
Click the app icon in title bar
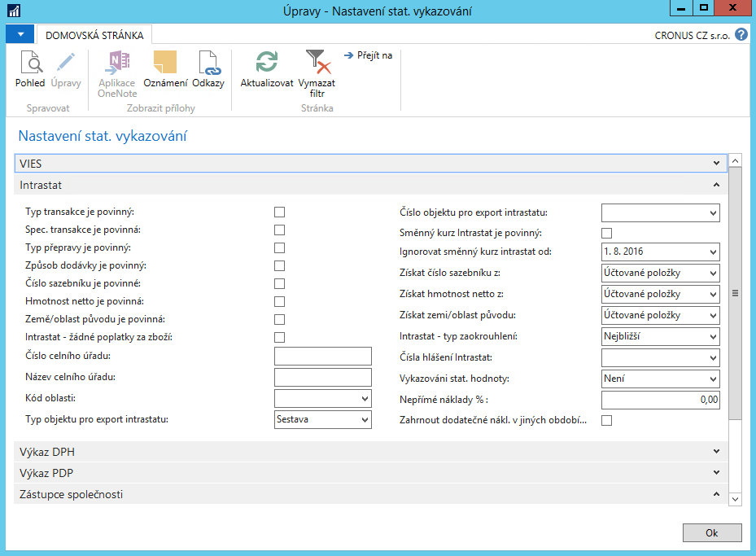coord(14,11)
